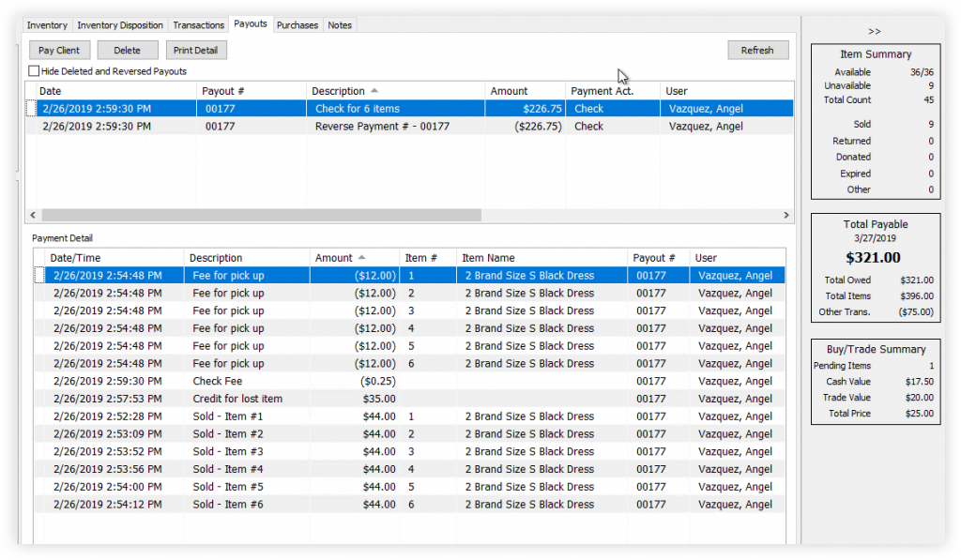961x560 pixels.
Task: Refresh the payouts list
Action: (x=757, y=51)
